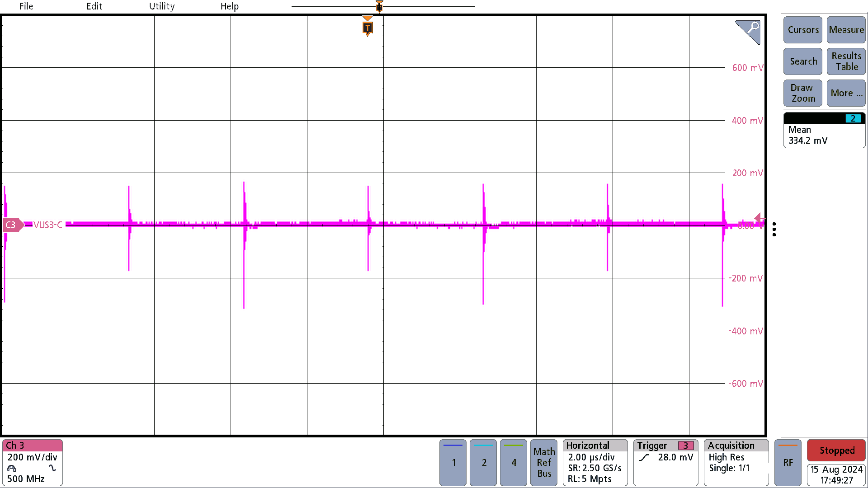Image resolution: width=868 pixels, height=488 pixels.
Task: Click the Measure button
Action: [x=846, y=30]
